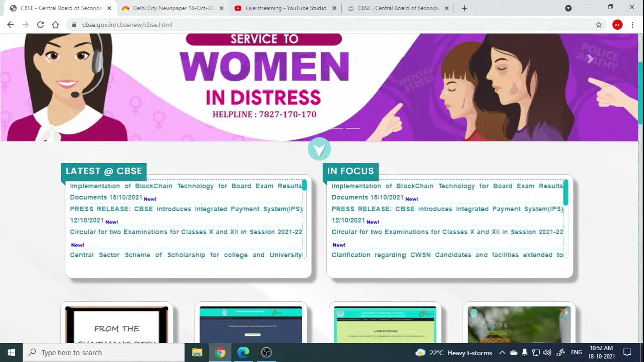Open the OneDrive cloud tray icon

click(513, 353)
